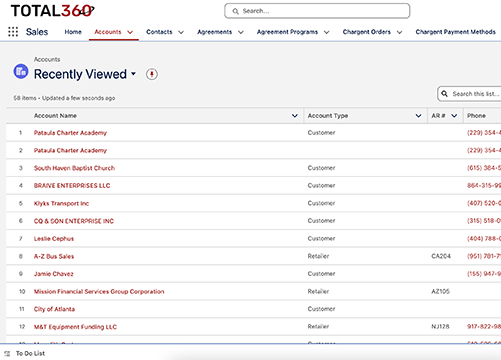The width and height of the screenshot is (501, 360).
Task: Click Customer type for City of Atlanta
Action: tap(321, 309)
